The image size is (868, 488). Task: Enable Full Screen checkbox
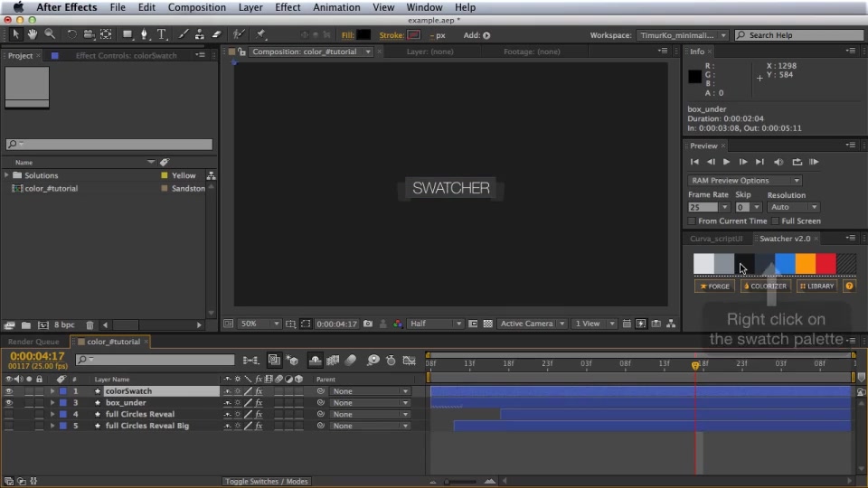pyautogui.click(x=775, y=221)
